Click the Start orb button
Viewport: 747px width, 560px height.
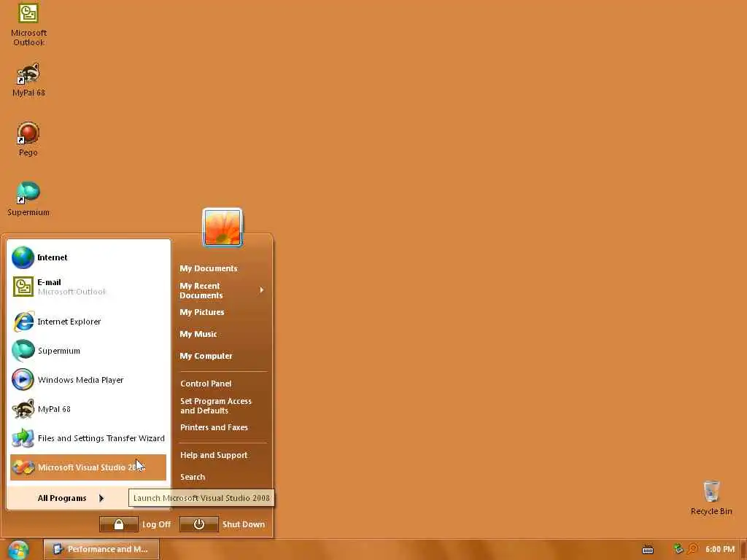[18, 550]
